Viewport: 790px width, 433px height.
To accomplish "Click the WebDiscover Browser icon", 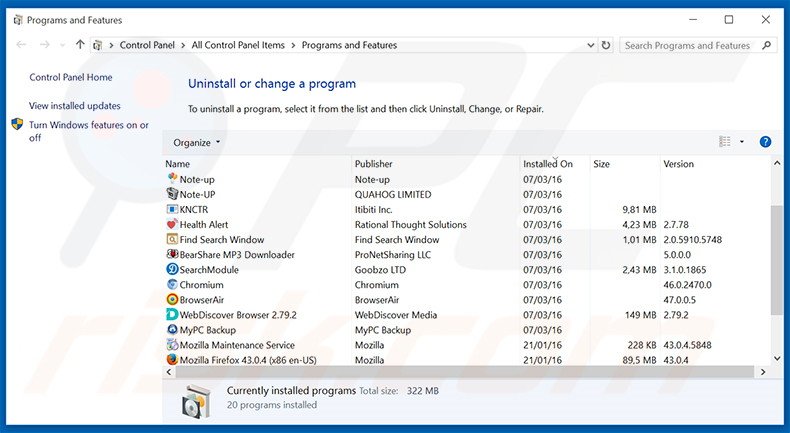I will click(x=172, y=315).
